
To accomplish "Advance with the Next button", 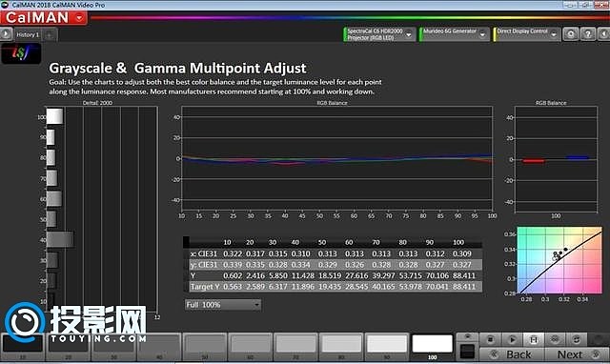I will (577, 354).
